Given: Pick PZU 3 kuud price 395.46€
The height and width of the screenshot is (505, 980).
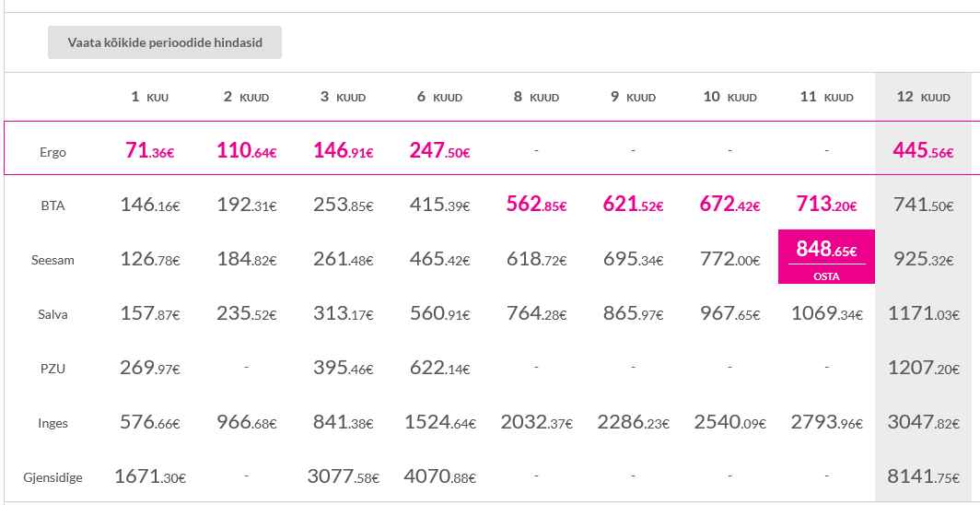Looking at the screenshot, I should [344, 368].
